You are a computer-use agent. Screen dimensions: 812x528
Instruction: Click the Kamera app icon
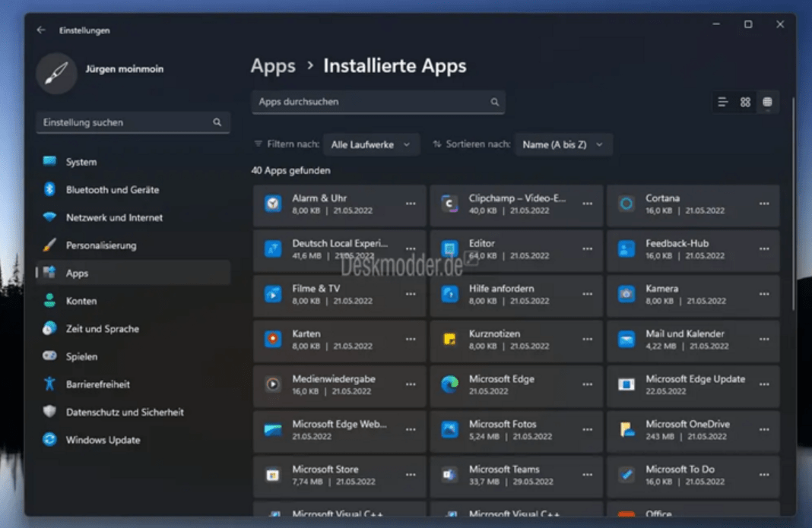626,295
